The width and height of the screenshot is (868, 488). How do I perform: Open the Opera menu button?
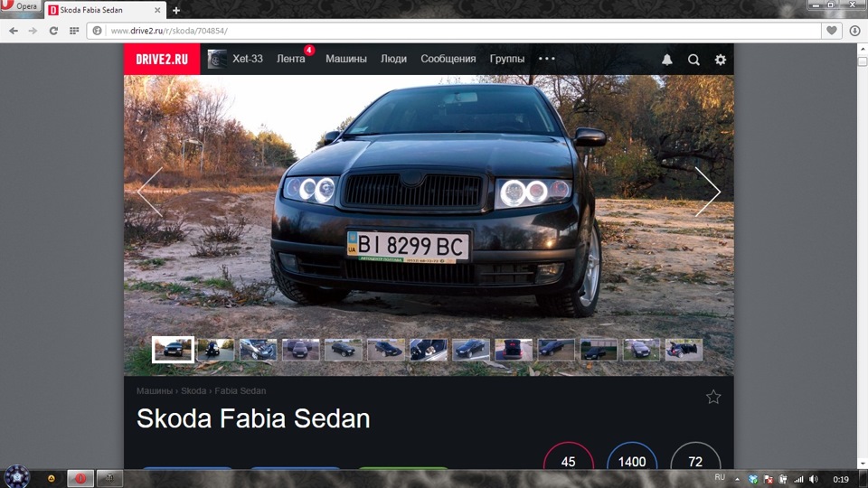click(20, 6)
